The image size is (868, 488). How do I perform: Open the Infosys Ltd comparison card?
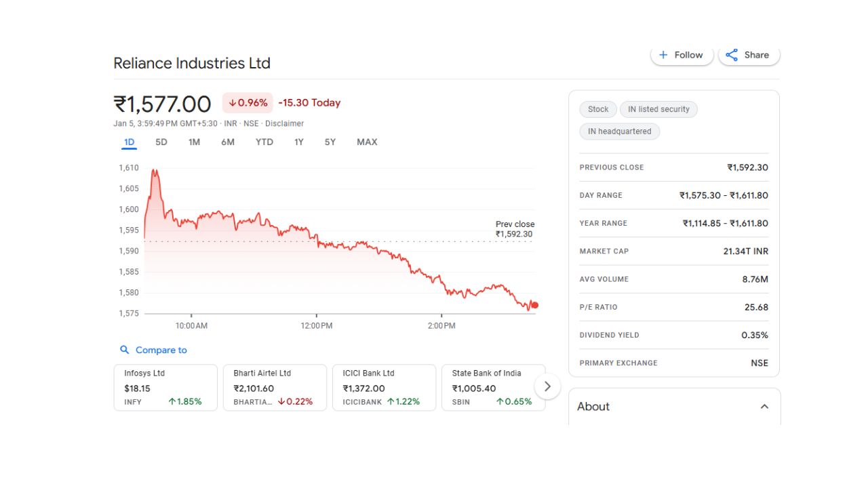(165, 387)
